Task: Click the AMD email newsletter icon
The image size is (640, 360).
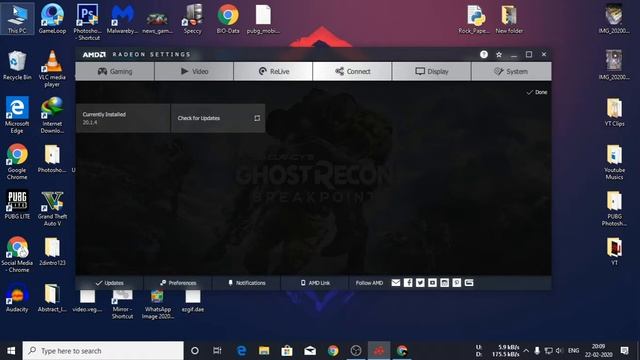Action: [396, 282]
